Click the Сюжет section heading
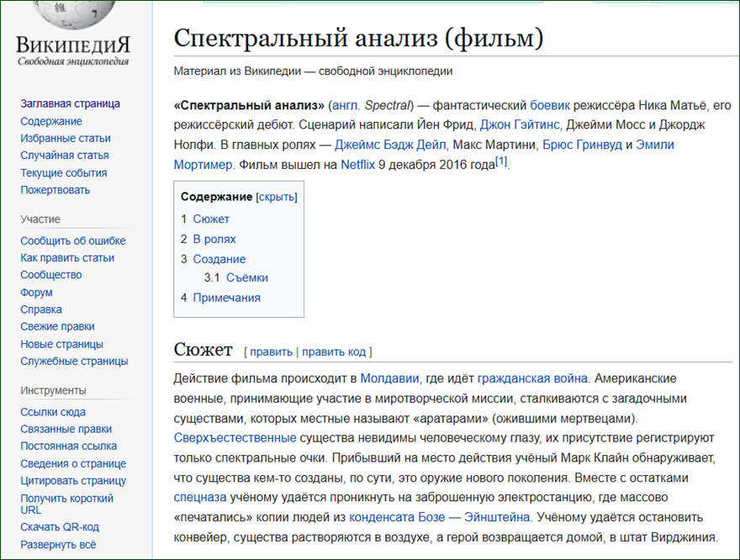Screen dimensions: 740x560 coord(203,350)
